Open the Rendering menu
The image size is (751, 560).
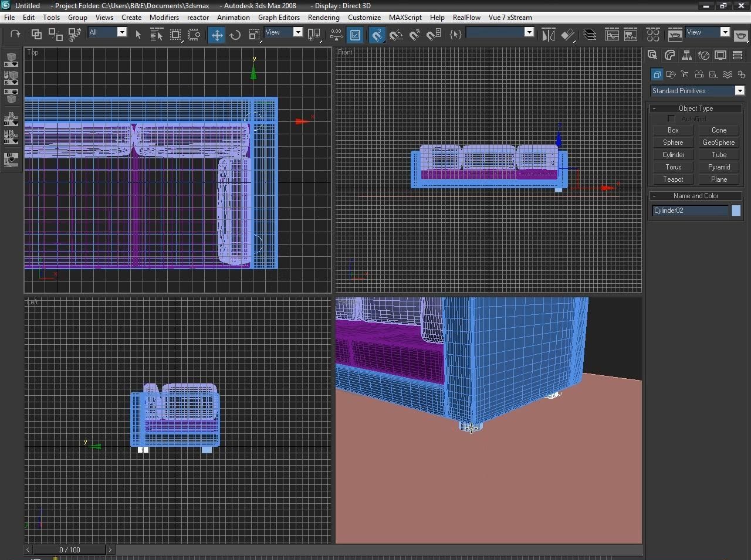(323, 18)
